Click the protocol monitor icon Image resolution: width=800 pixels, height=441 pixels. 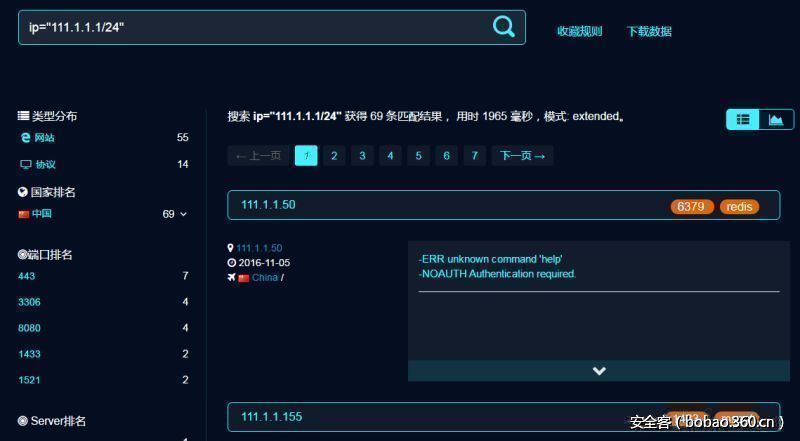pos(25,164)
